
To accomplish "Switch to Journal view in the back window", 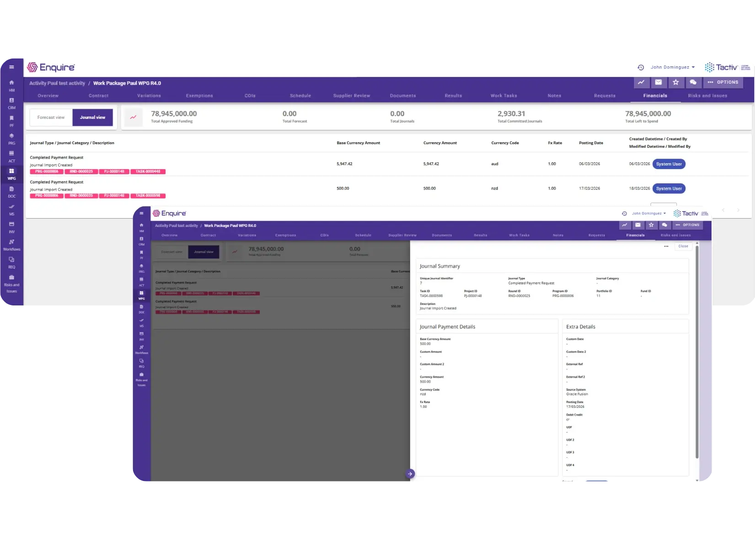I will tap(93, 118).
